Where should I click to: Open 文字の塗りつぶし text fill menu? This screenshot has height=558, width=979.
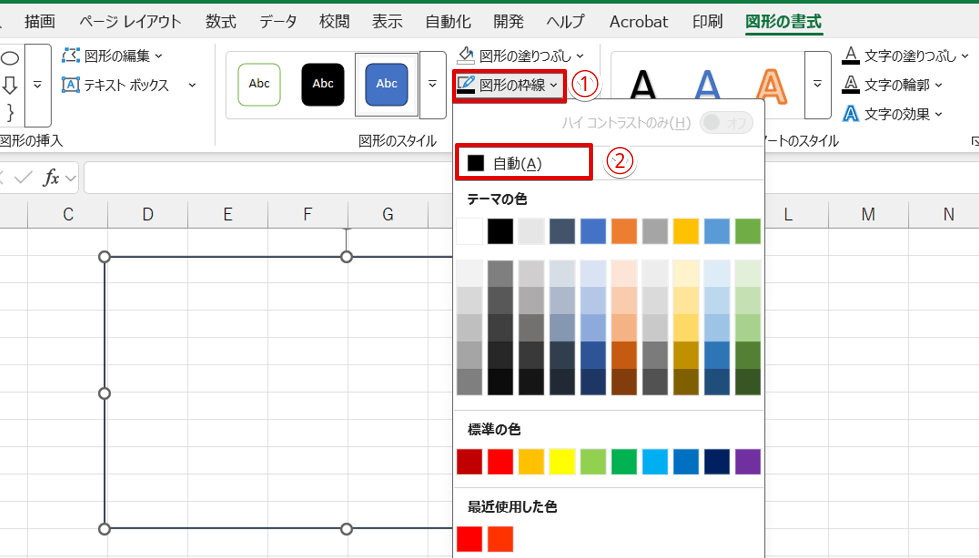[905, 56]
